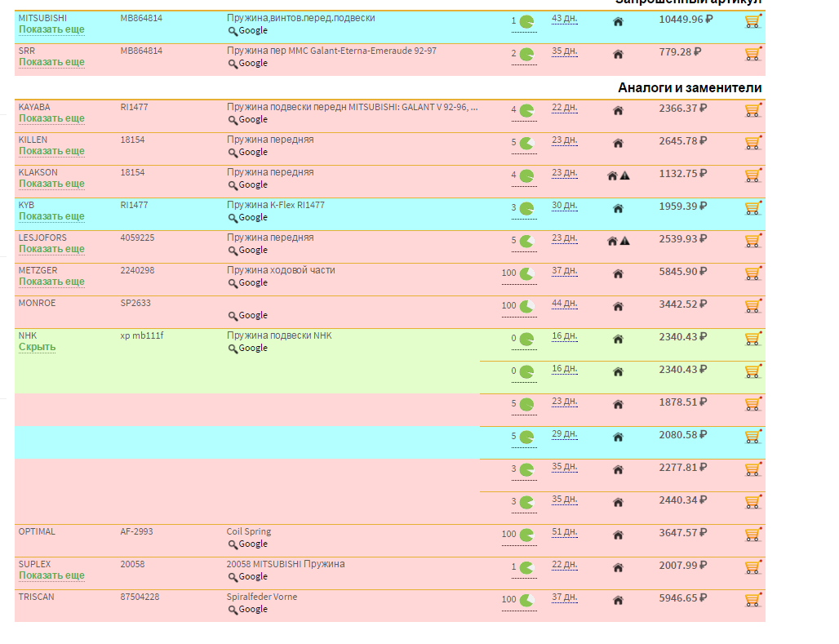Click quantity '100' in METZGER row
Image resolution: width=839 pixels, height=644 pixels.
(508, 273)
